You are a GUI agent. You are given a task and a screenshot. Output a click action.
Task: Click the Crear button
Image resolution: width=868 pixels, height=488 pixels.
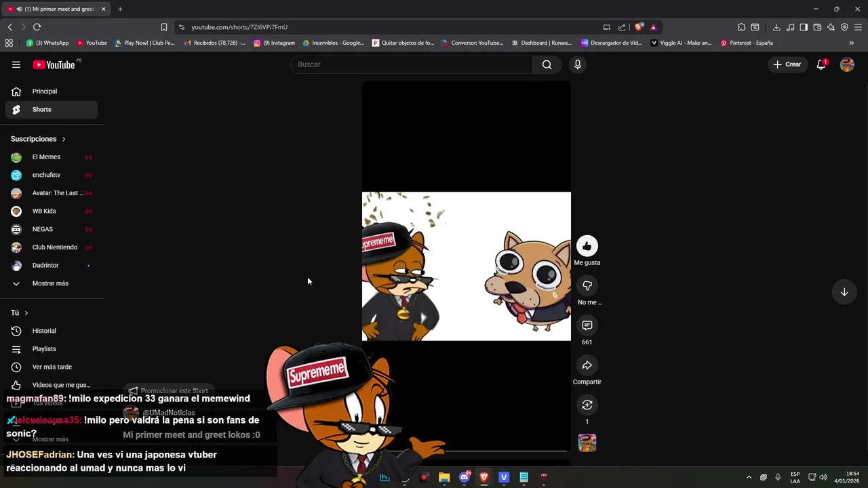coord(787,64)
